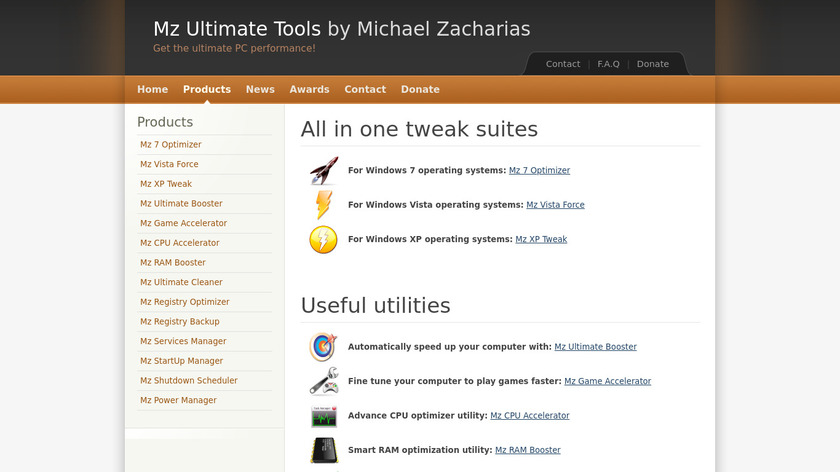Select Mz Ultimate Cleaner in sidebar
840x472 pixels.
coord(181,282)
